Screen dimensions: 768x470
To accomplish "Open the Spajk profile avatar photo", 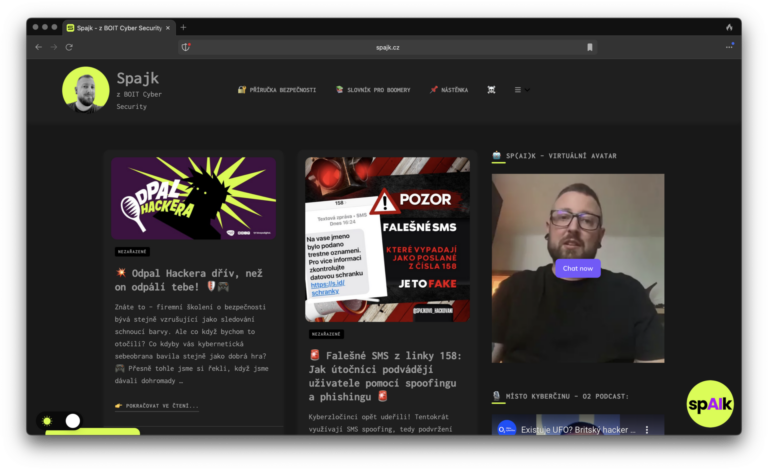I will coord(86,90).
